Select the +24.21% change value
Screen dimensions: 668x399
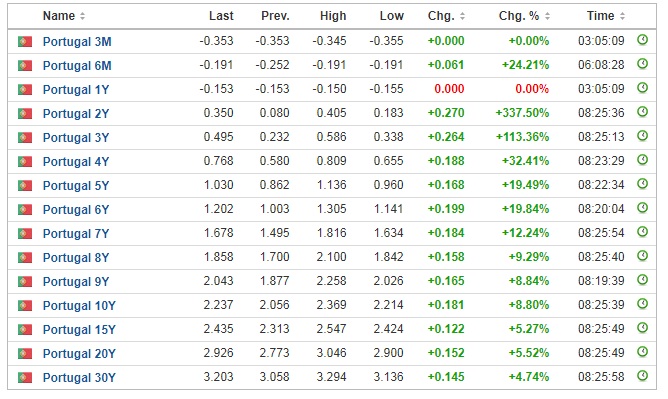click(525, 65)
